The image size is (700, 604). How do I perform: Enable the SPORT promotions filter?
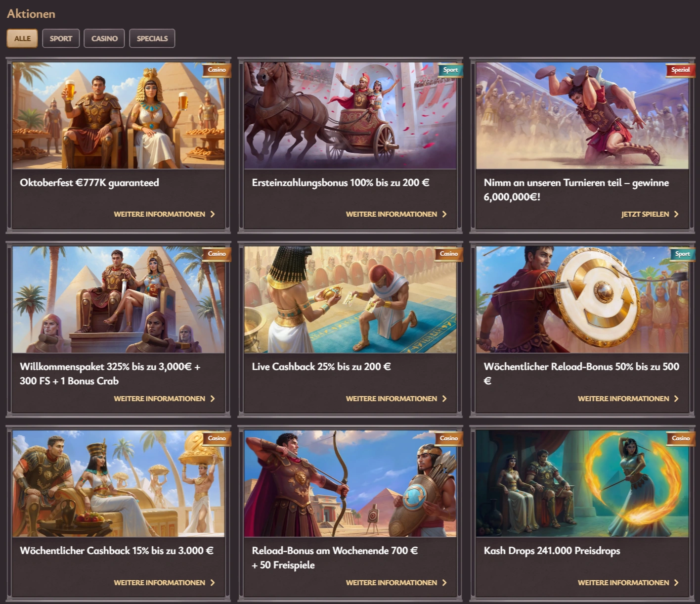coord(61,38)
